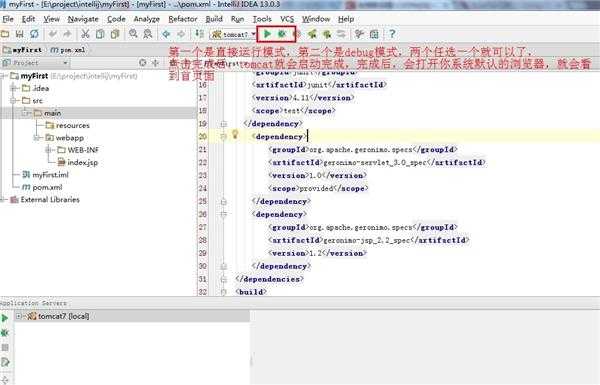Click the version 4.11 text on line 17

click(302, 98)
